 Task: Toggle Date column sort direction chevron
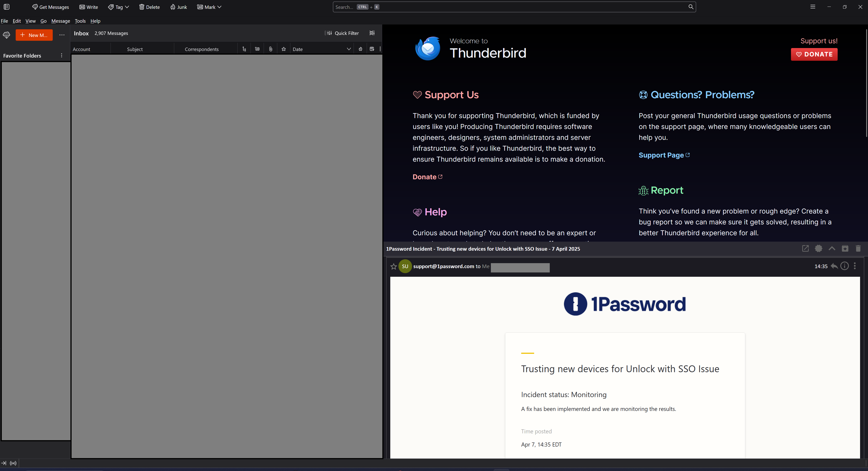(349, 49)
